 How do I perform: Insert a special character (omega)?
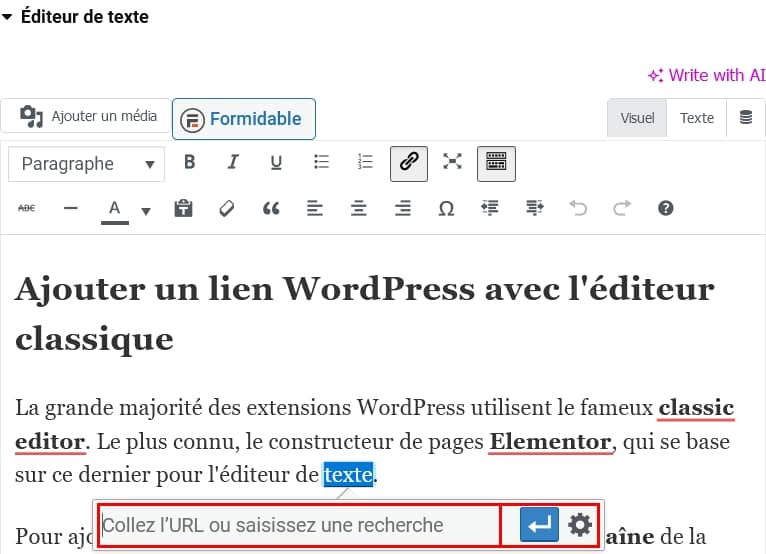tap(446, 208)
